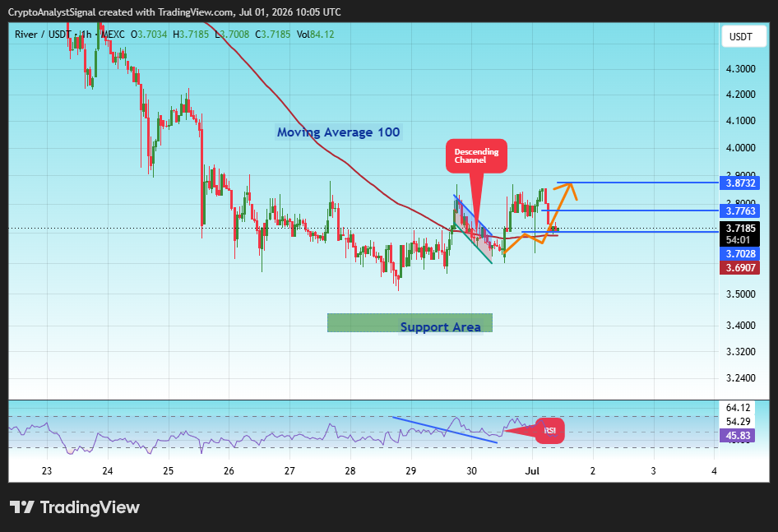
Task: Click the River / USDT symbol title
Action: point(43,35)
